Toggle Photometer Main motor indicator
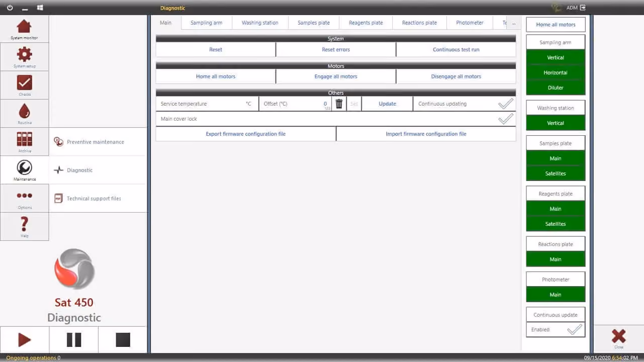 click(x=556, y=295)
